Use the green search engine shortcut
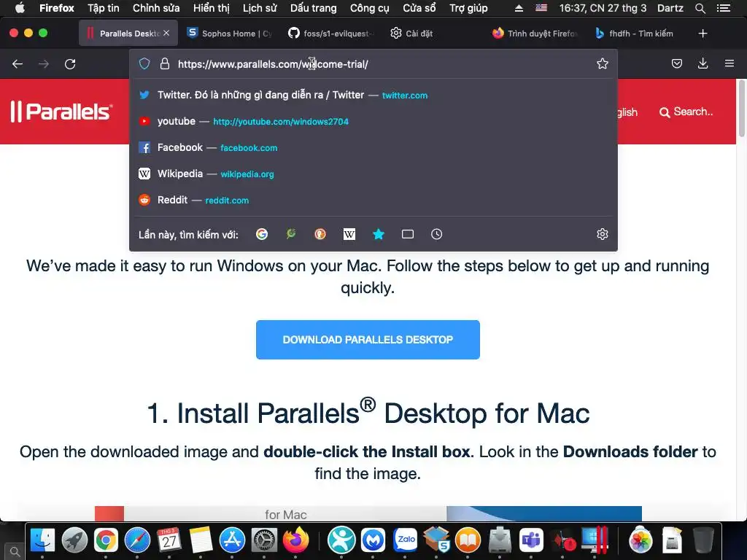747x560 pixels. 290,234
